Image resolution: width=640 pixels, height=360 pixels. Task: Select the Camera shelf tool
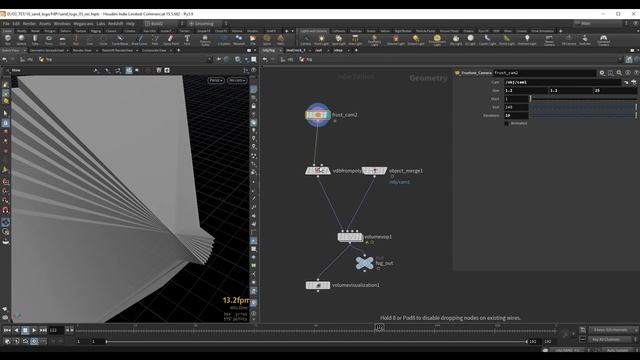click(306, 40)
